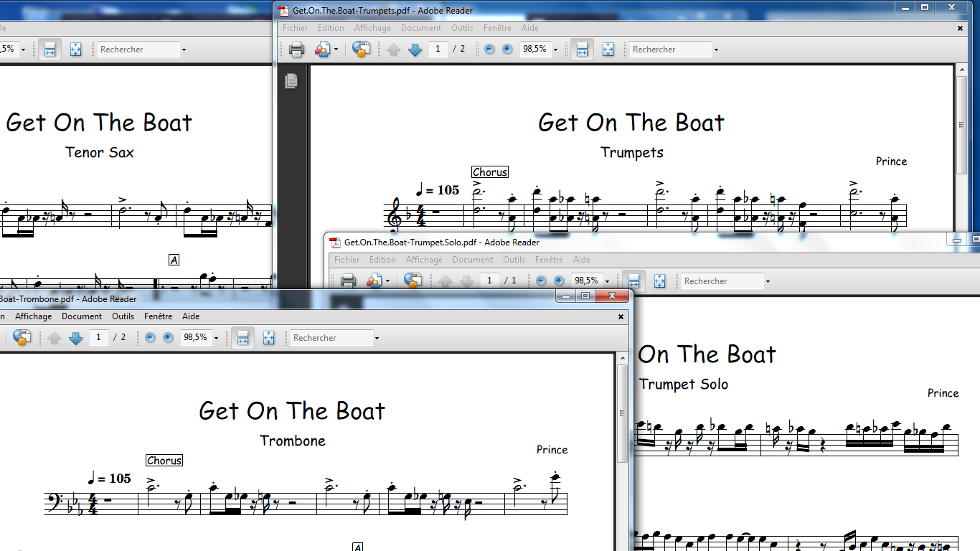Expand zoom percentage dropdown in Trumpet Solo window
Viewport: 980px width, 551px height.
pos(607,281)
